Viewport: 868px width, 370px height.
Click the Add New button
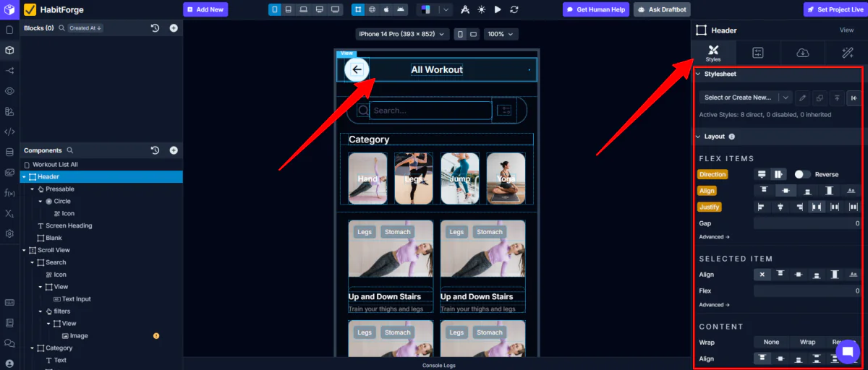pos(205,9)
